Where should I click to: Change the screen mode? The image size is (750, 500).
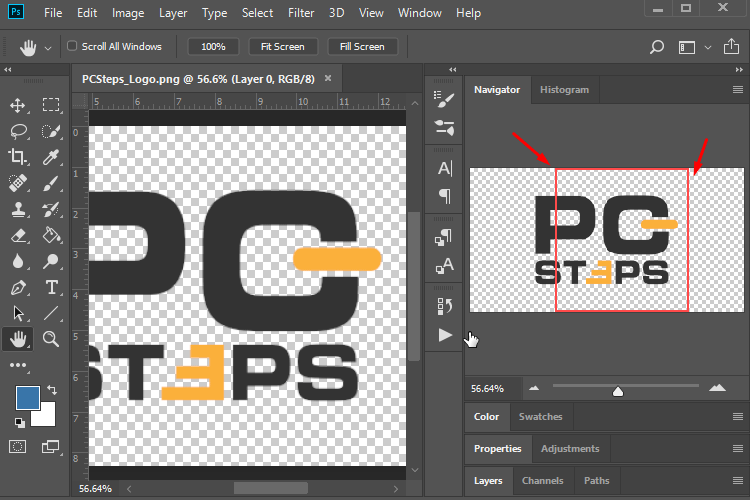coord(51,447)
